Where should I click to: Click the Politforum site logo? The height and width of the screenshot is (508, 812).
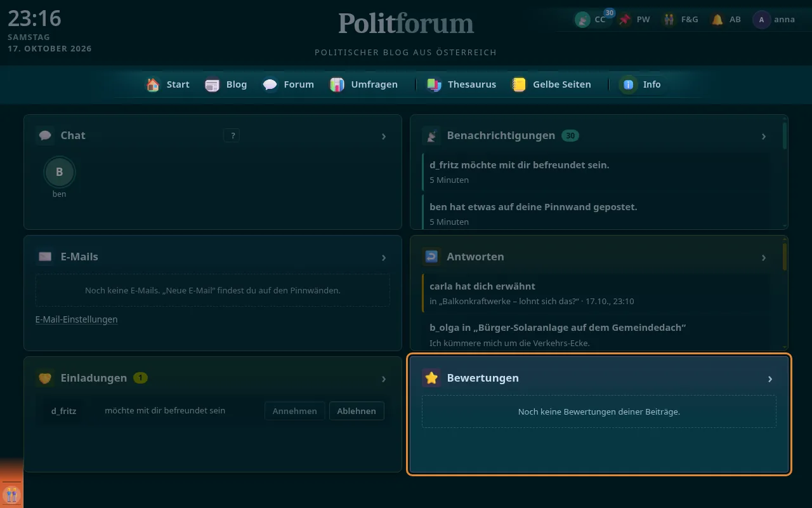coord(406,24)
